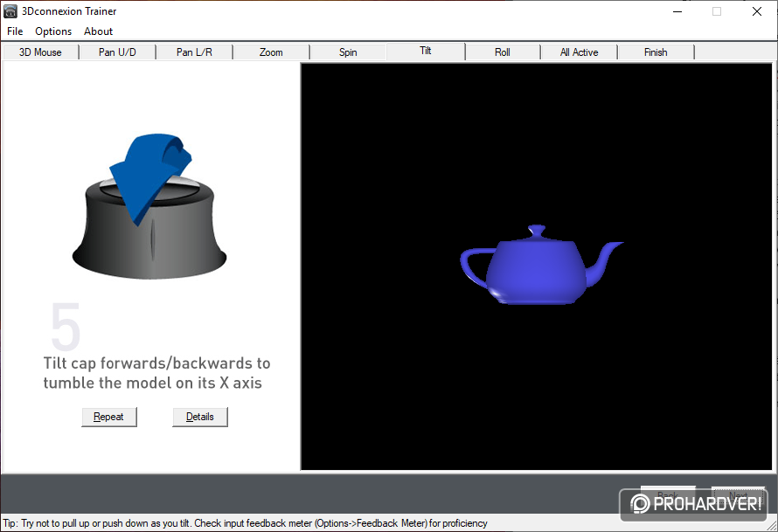
Task: Click the Repeat button
Action: (x=109, y=417)
